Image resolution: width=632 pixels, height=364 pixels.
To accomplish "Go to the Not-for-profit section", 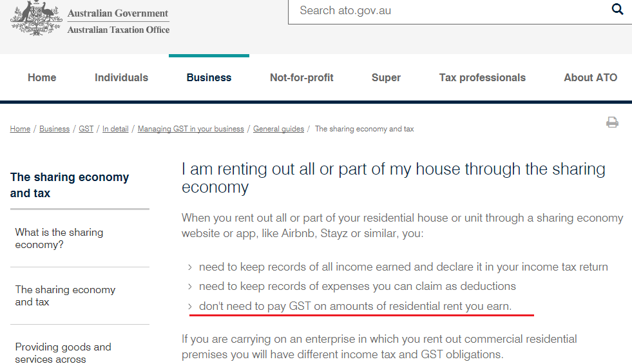I will 302,77.
